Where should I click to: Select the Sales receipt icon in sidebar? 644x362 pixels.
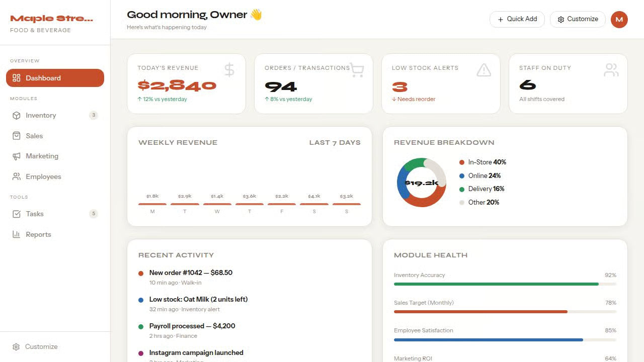click(16, 136)
